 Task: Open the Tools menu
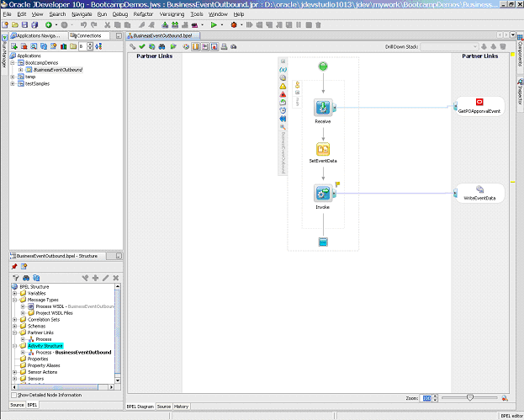(x=197, y=14)
